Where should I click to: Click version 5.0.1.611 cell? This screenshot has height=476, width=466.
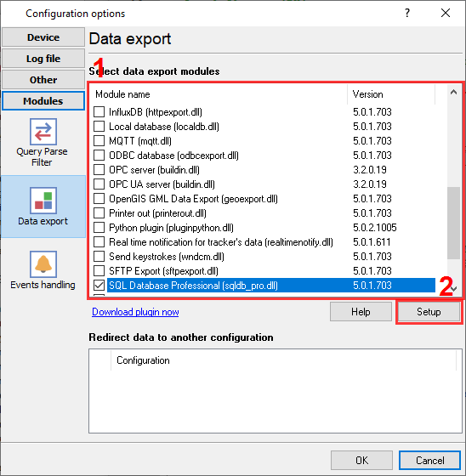pos(372,242)
